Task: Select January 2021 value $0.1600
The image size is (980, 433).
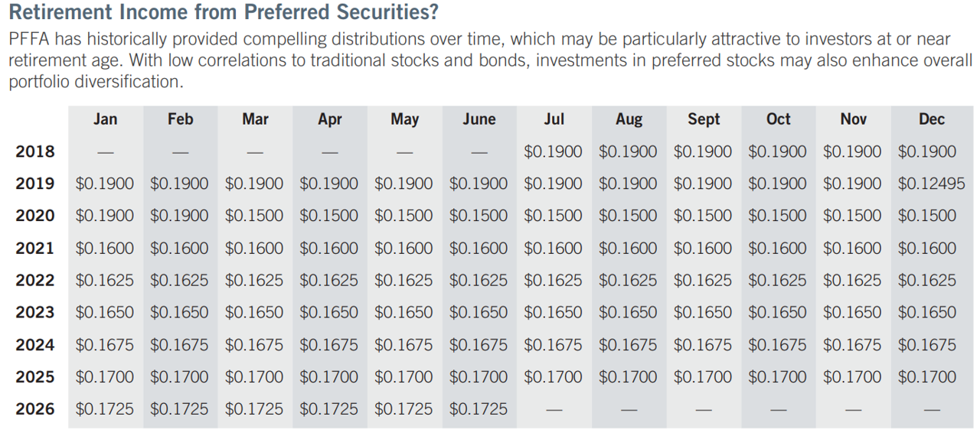Action: 105,249
